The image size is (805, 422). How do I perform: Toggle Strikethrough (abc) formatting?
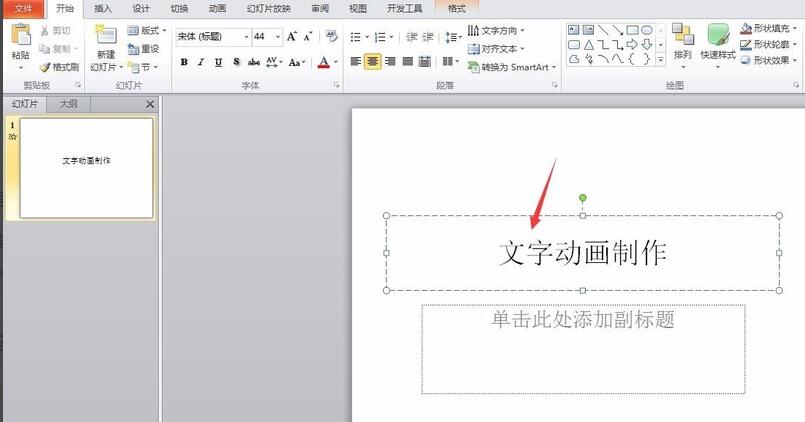254,62
